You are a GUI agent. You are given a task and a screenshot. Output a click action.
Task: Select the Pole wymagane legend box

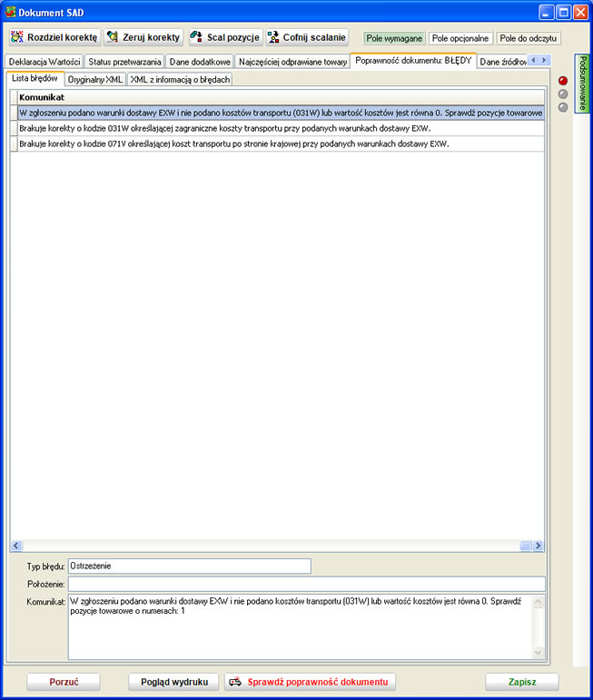(394, 38)
